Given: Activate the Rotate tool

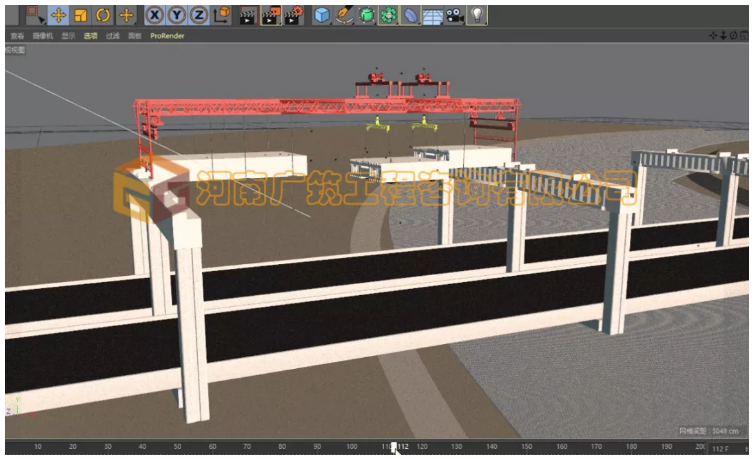Looking at the screenshot, I should pos(103,15).
